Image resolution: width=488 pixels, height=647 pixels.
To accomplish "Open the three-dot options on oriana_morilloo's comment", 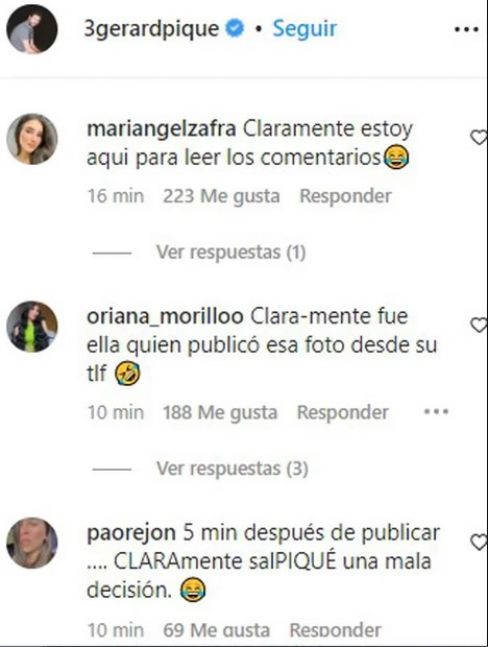I will pyautogui.click(x=436, y=411).
